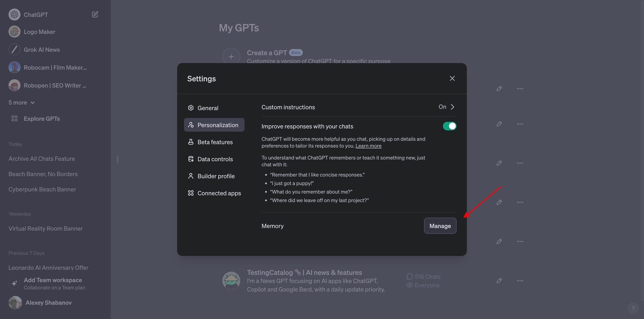Screen dimensions: 644x319
Task: Open Connected apps settings icon
Action: (191, 193)
